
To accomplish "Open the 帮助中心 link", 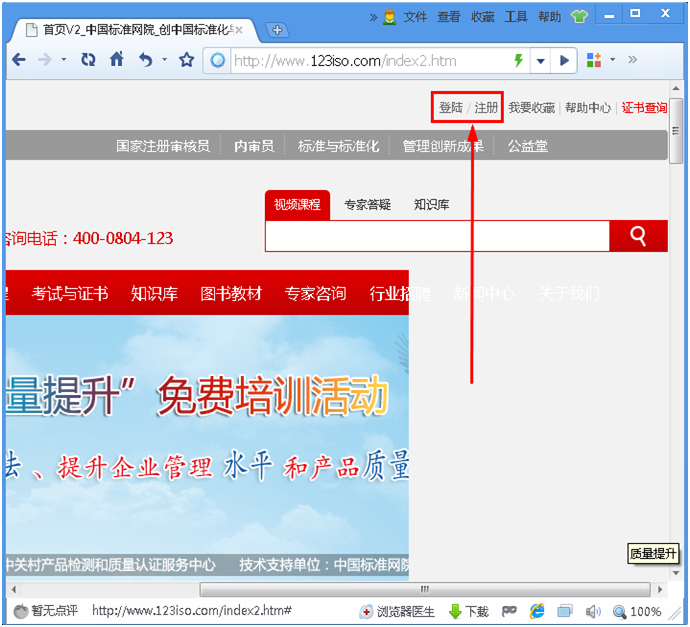I will (587, 108).
